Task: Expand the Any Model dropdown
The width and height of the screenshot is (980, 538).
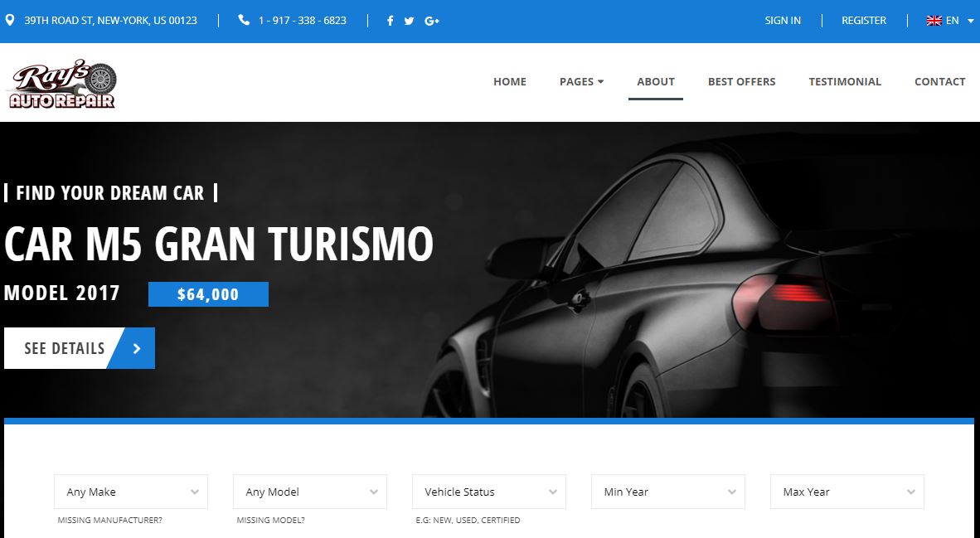Action: pyautogui.click(x=310, y=492)
